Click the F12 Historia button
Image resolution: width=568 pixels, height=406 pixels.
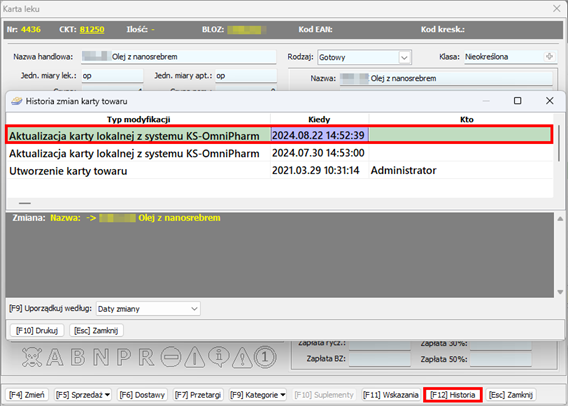tap(452, 395)
